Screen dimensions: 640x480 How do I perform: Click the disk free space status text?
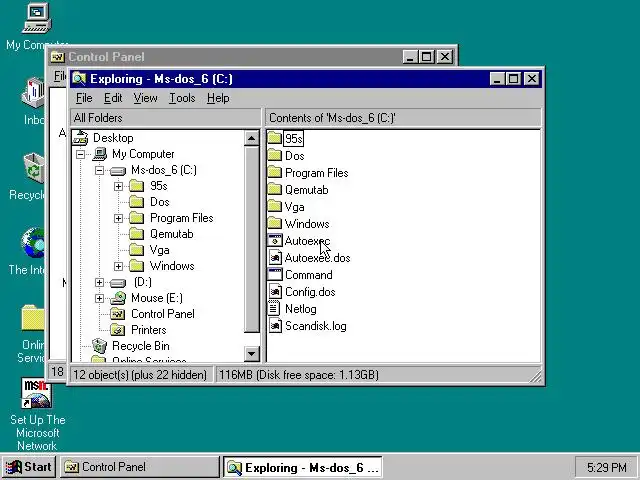[x=299, y=375]
